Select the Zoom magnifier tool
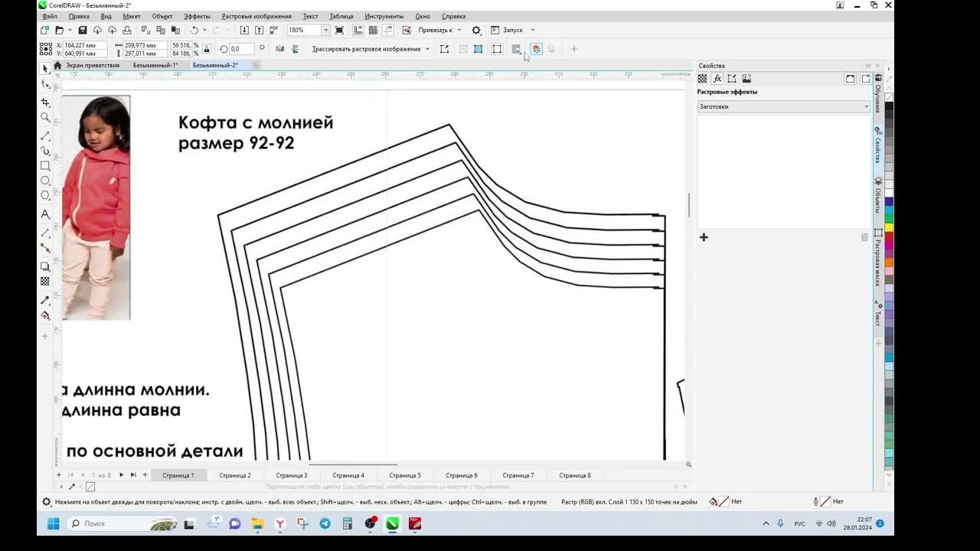 45,118
